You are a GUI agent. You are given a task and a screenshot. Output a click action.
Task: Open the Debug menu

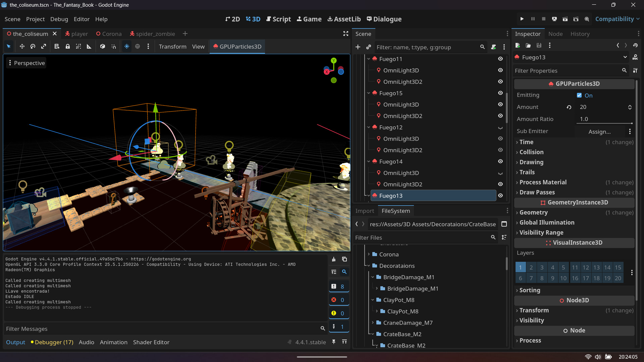coord(59,19)
